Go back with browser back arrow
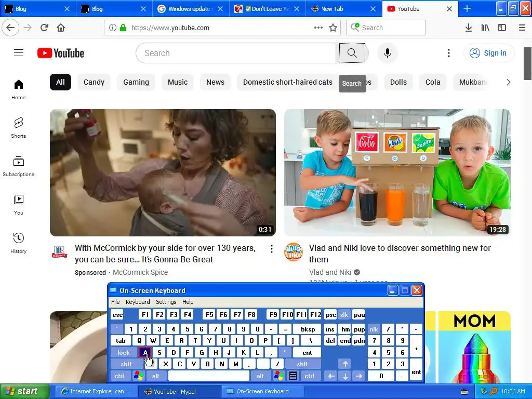The width and height of the screenshot is (532, 399). point(10,28)
